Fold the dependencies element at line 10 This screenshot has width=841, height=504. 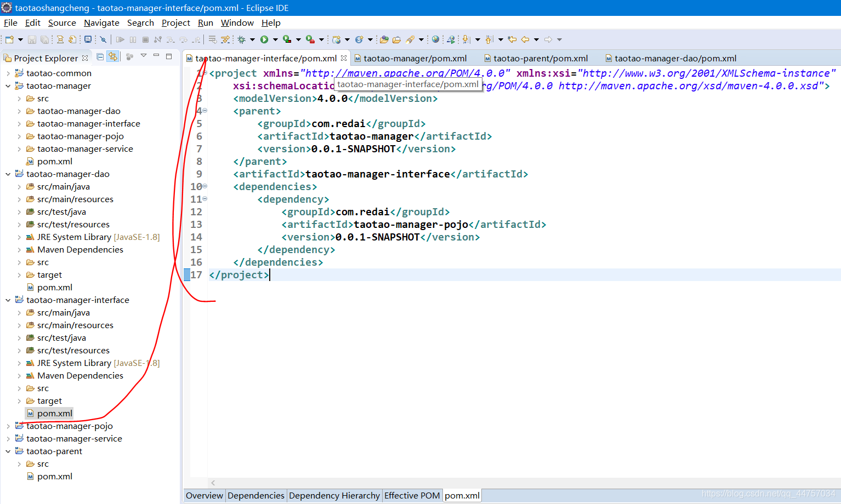pyautogui.click(x=205, y=186)
